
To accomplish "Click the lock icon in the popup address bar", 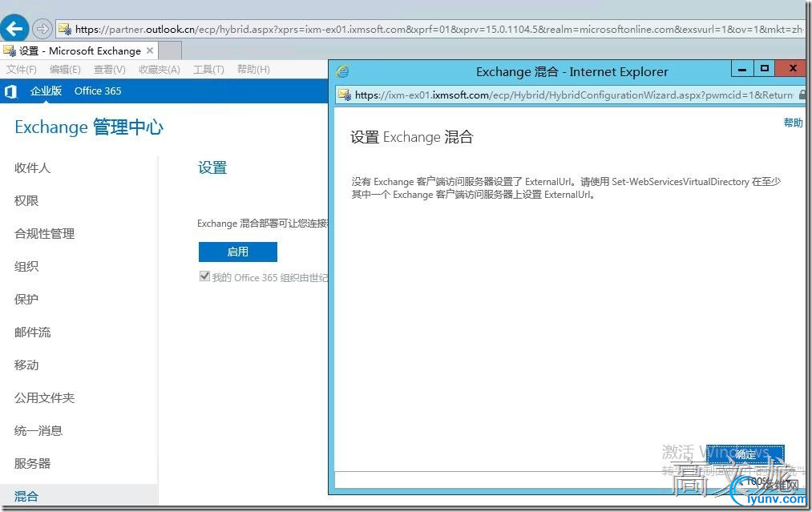I will [x=802, y=95].
